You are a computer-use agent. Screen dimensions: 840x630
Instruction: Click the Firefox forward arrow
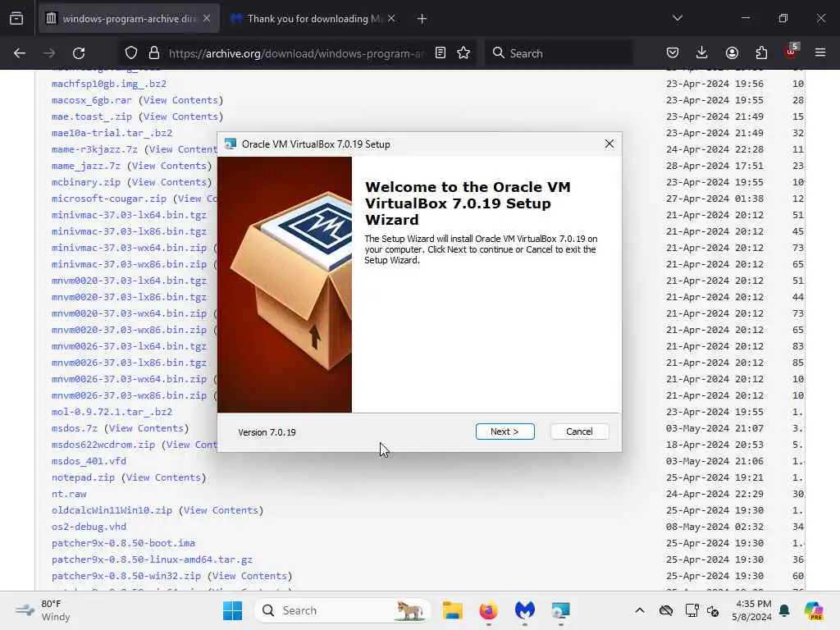pos(48,53)
